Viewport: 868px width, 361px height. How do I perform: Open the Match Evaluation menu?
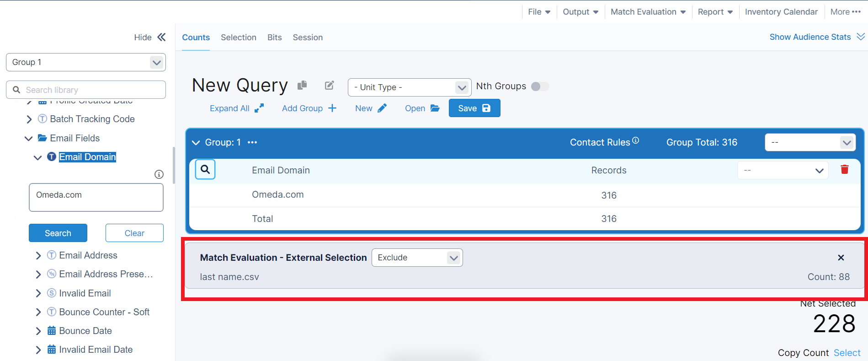coord(647,12)
